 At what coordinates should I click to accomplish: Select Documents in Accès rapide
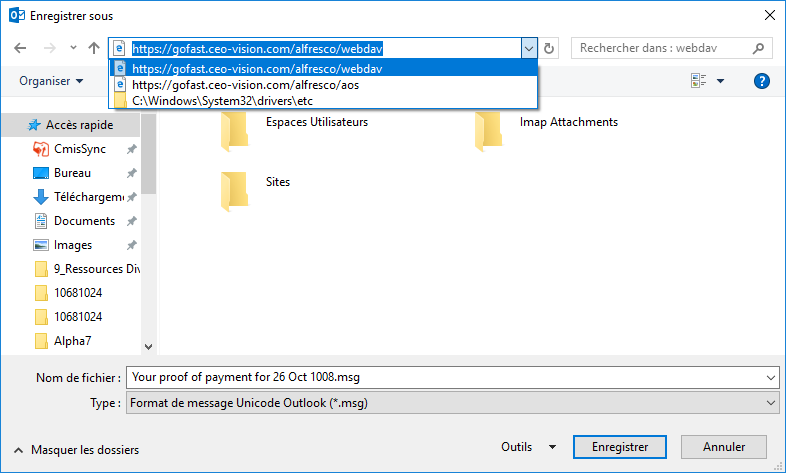tap(84, 221)
